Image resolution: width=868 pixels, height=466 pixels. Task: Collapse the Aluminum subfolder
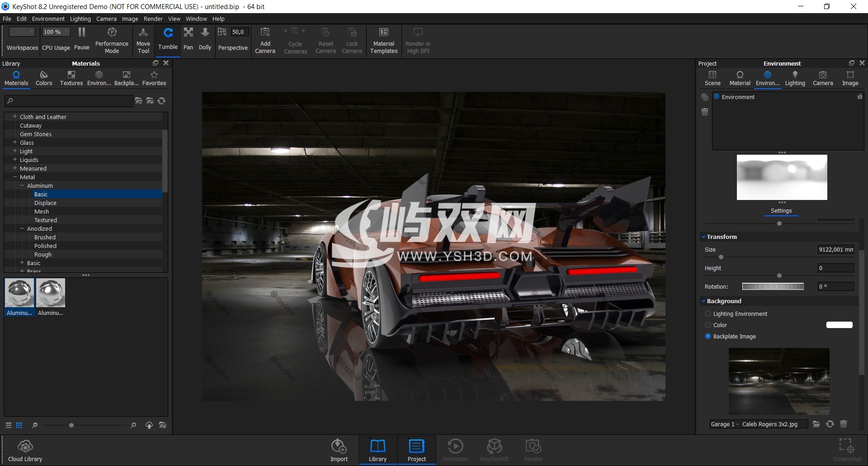click(x=22, y=185)
